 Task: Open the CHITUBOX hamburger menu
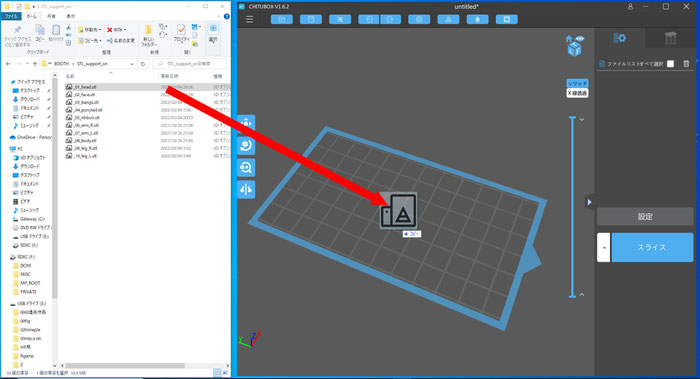(x=250, y=19)
